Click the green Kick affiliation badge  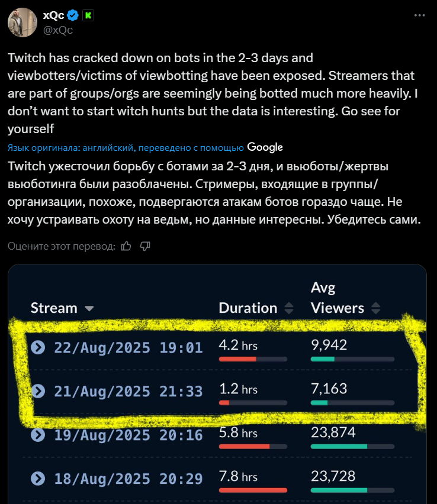click(x=88, y=15)
